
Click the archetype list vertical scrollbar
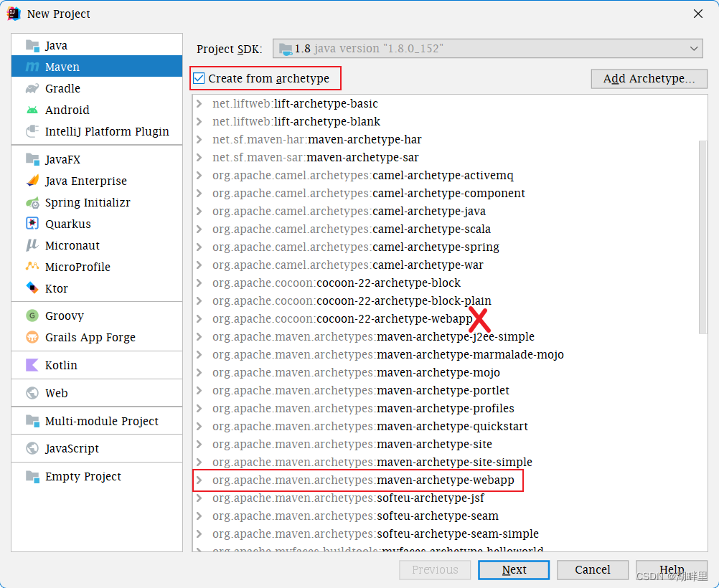click(x=702, y=237)
